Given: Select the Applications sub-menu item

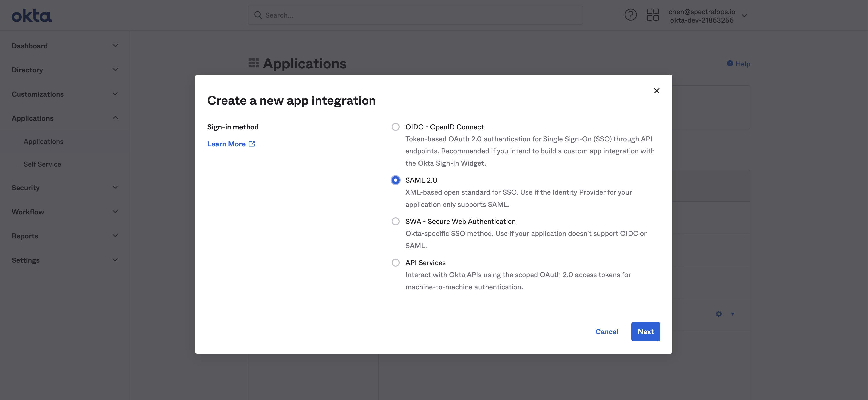Looking at the screenshot, I should click(x=43, y=142).
